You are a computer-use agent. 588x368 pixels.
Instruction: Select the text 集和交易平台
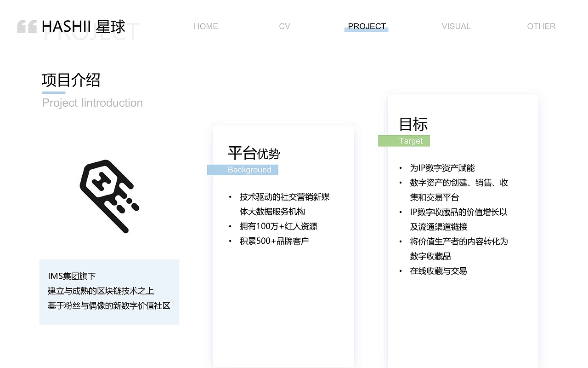(x=434, y=197)
